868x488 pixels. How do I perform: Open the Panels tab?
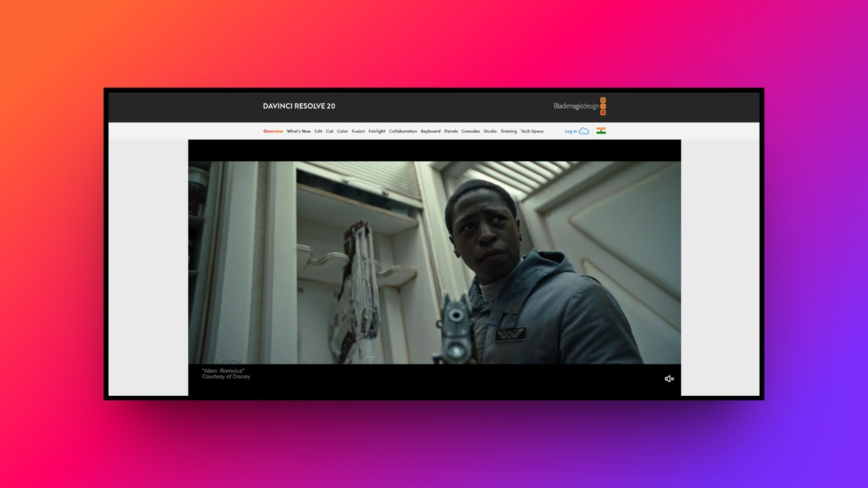point(451,131)
